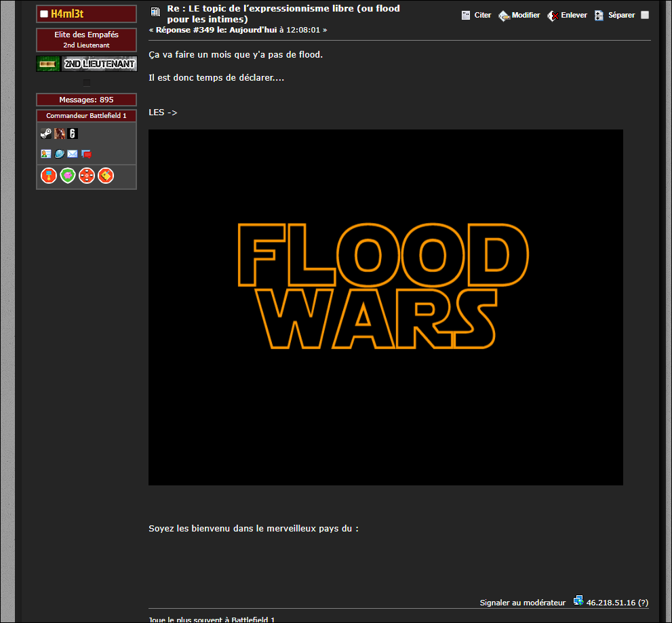Click text Il est donc temps de déclarer
This screenshot has height=623, width=672.
click(216, 78)
